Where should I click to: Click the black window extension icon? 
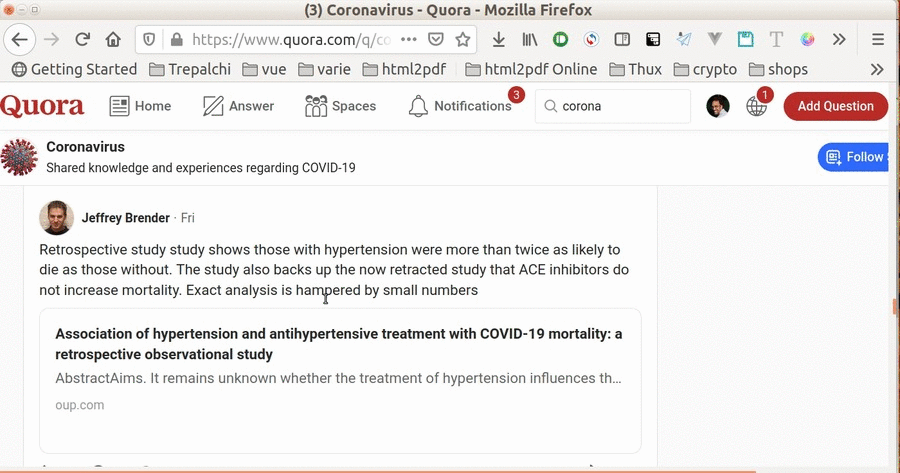pos(653,40)
